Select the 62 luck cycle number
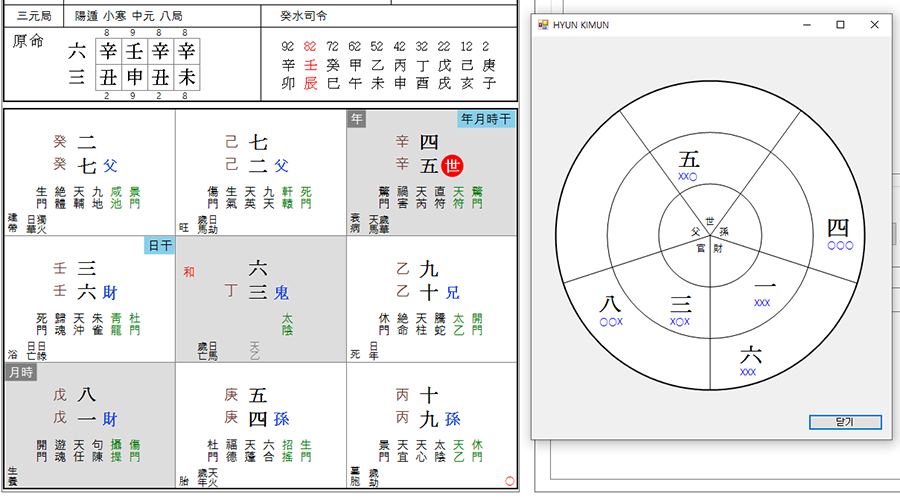This screenshot has width=900, height=499. click(355, 47)
